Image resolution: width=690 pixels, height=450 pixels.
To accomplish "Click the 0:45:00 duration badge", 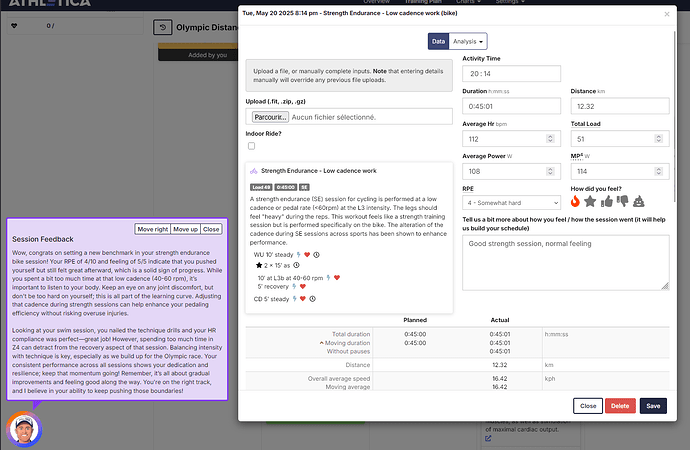I will click(x=286, y=187).
